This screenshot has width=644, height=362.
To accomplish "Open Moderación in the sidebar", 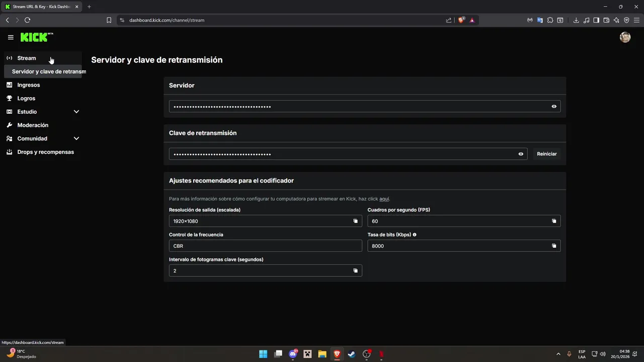I will pyautogui.click(x=43, y=125).
